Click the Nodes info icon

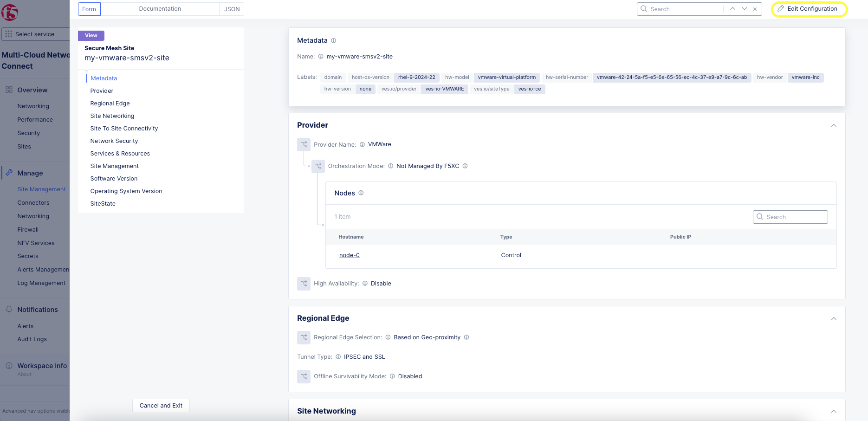[361, 193]
